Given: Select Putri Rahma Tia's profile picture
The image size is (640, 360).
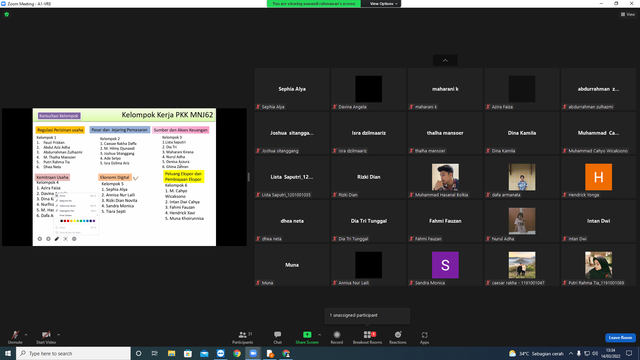Looking at the screenshot, I should pyautogui.click(x=598, y=265).
